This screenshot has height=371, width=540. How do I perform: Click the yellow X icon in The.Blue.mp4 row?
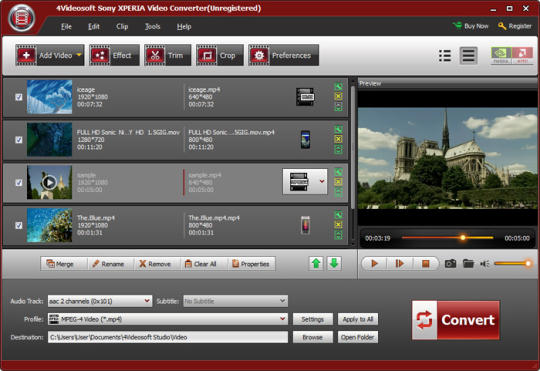coord(338,225)
